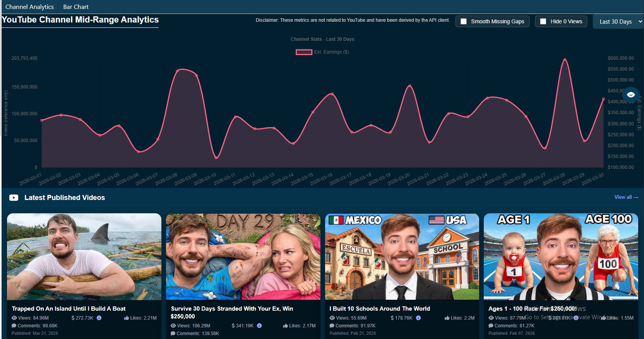Open the 'I Built 10 Schools Around The World' title
The width and height of the screenshot is (644, 339).
point(380,309)
